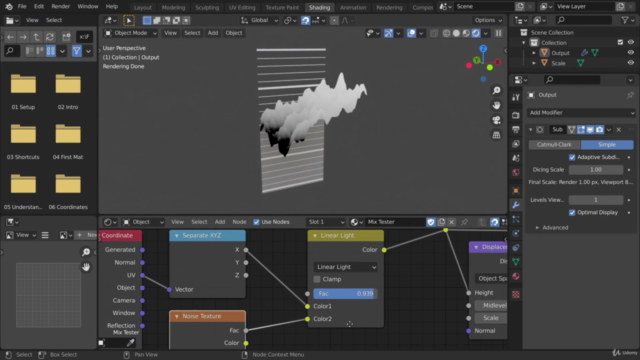Open the Texture properties checker tab
Viewport: 640px width, 360px height.
[516, 294]
